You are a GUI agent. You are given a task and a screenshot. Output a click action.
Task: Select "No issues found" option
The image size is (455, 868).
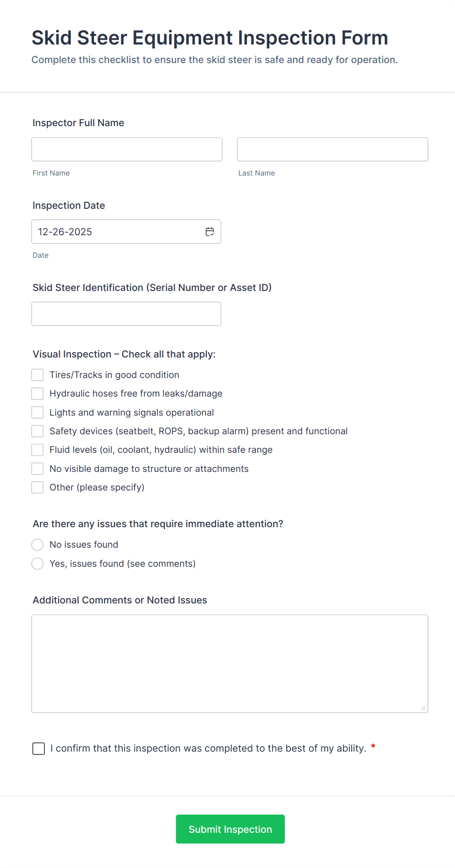coord(37,544)
